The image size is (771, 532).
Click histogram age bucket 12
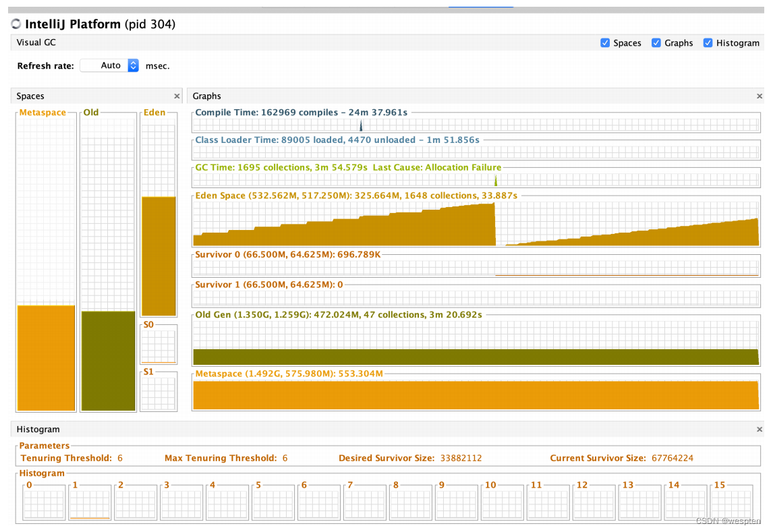pyautogui.click(x=594, y=502)
